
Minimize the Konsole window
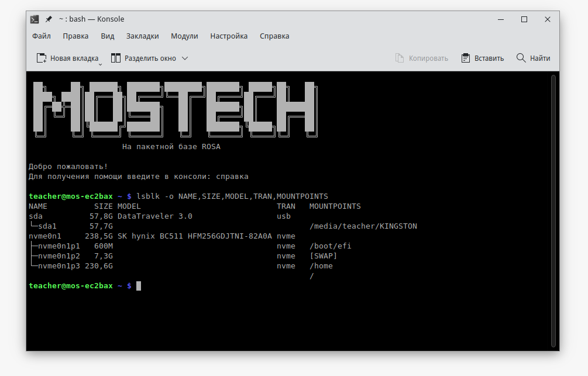(501, 19)
